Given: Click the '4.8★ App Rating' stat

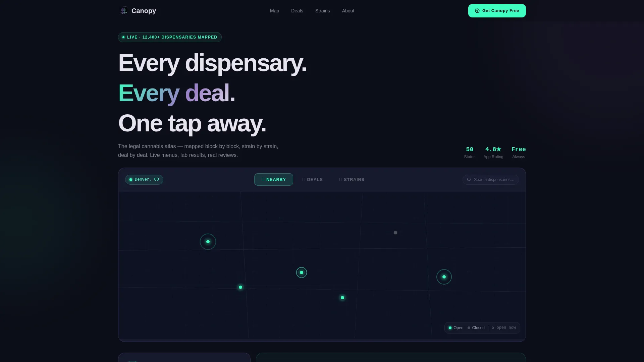Looking at the screenshot, I should point(493,153).
